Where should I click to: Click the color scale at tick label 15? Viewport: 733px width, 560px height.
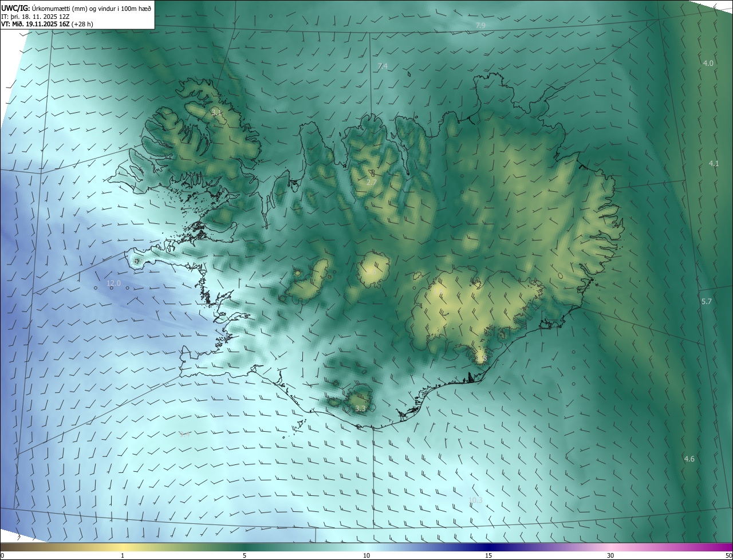coord(488,555)
